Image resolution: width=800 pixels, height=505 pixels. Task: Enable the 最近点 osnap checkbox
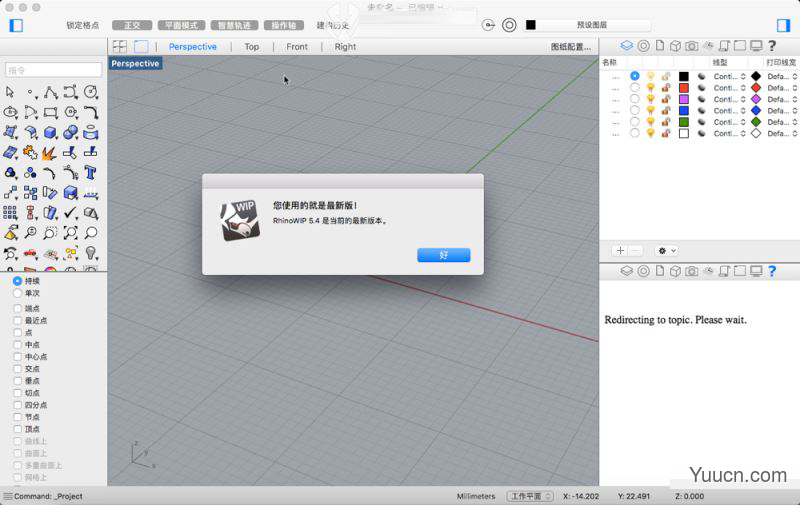click(17, 320)
